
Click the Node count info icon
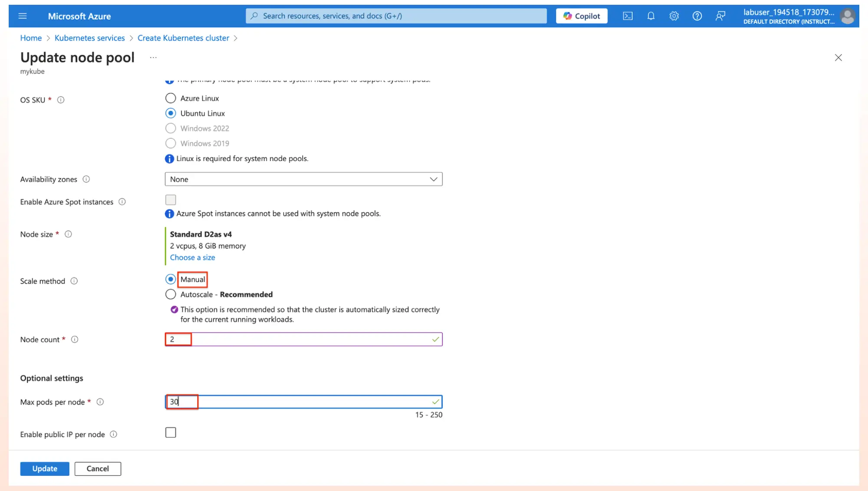pyautogui.click(x=75, y=339)
